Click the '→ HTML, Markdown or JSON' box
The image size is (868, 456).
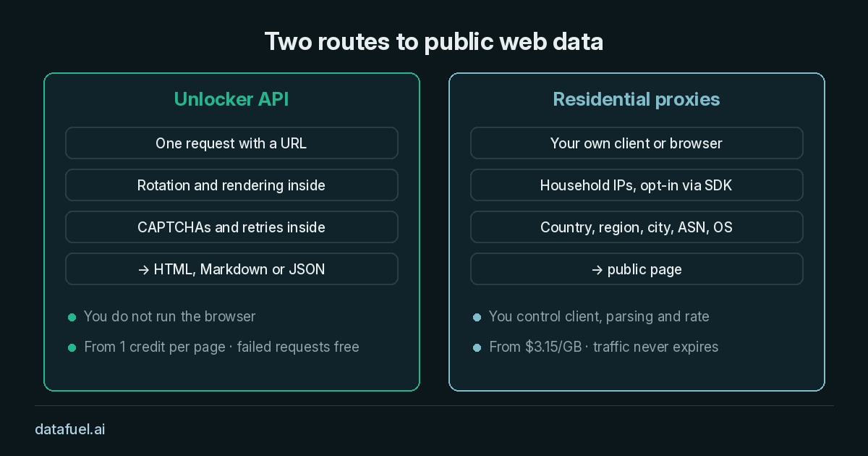pyautogui.click(x=231, y=269)
